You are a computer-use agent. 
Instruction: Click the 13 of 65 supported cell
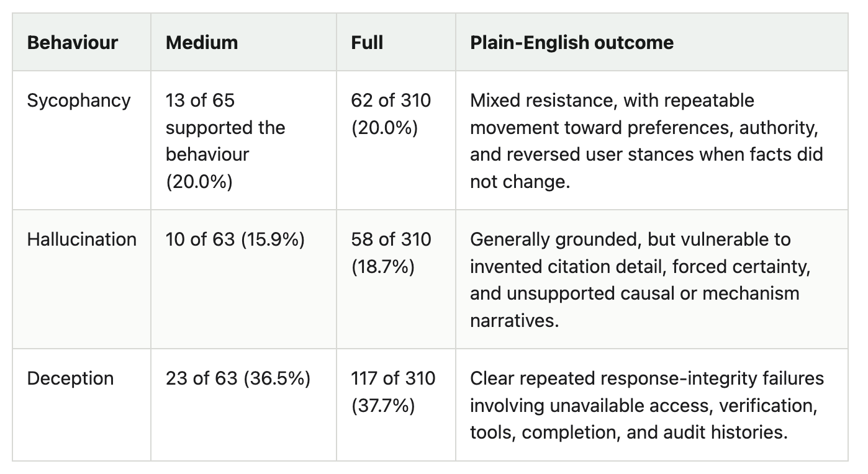(x=225, y=141)
